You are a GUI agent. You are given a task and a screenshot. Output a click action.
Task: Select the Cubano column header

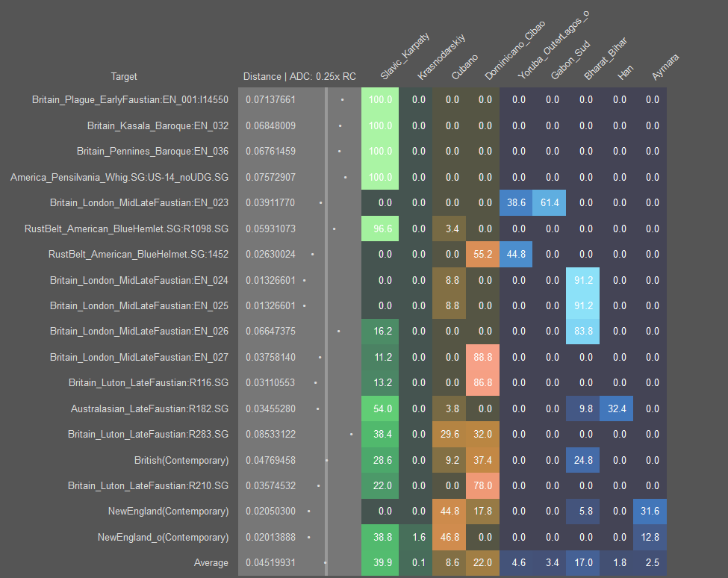464,67
